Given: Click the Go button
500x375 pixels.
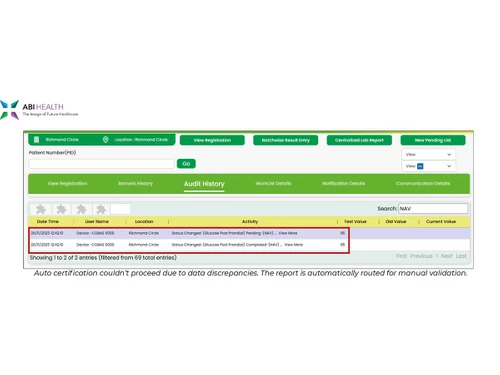Looking at the screenshot, I should point(186,164).
